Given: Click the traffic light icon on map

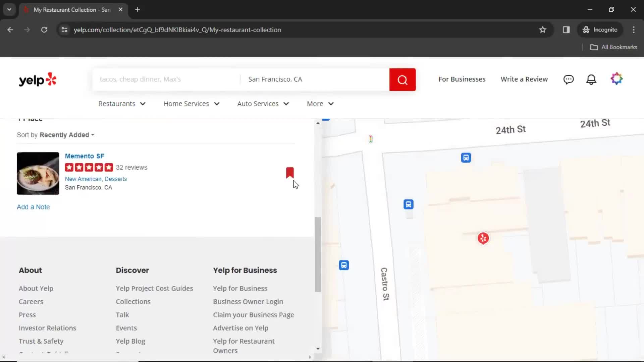Looking at the screenshot, I should click(x=370, y=139).
